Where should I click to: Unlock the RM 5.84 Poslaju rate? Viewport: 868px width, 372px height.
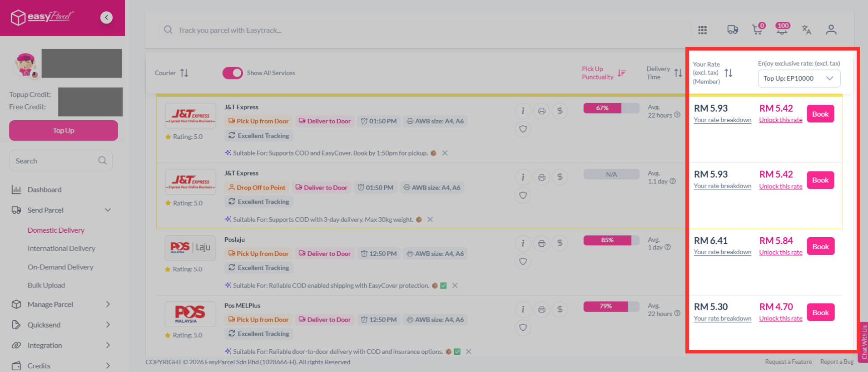coord(781,253)
